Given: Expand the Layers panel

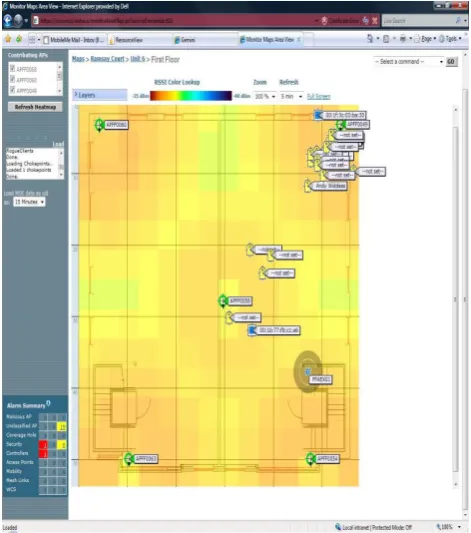Looking at the screenshot, I should [100, 95].
